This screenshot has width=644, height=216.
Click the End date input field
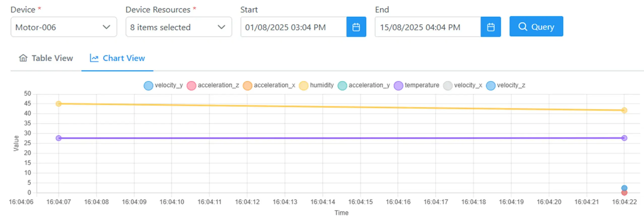(x=427, y=27)
